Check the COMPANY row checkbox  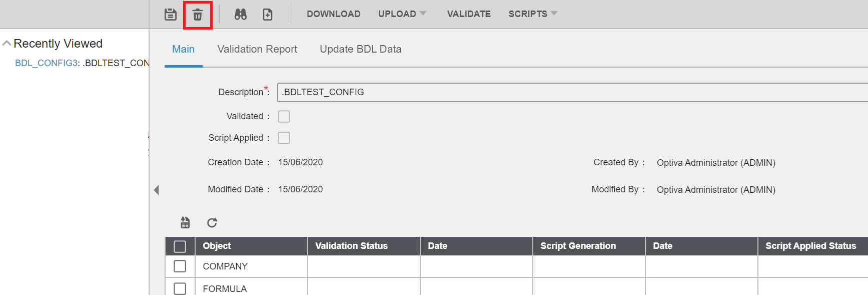180,266
